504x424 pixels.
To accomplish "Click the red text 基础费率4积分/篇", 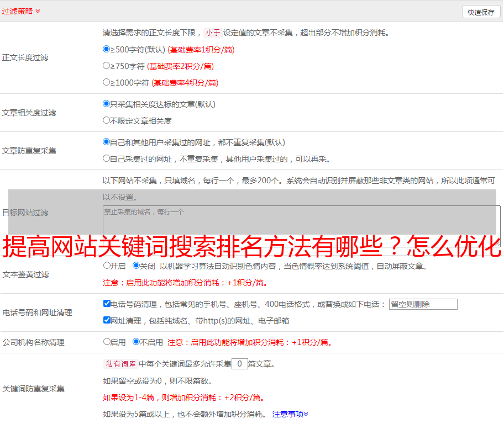I will [x=185, y=83].
